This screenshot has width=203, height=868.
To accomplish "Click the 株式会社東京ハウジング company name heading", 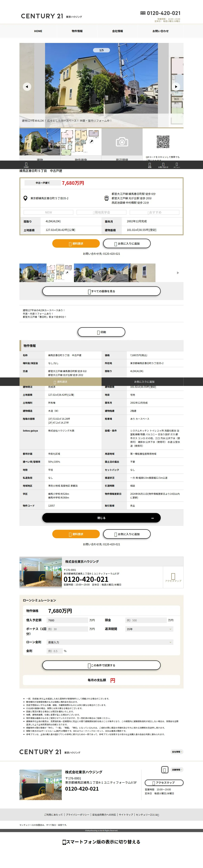I will pyautogui.click(x=82, y=561).
